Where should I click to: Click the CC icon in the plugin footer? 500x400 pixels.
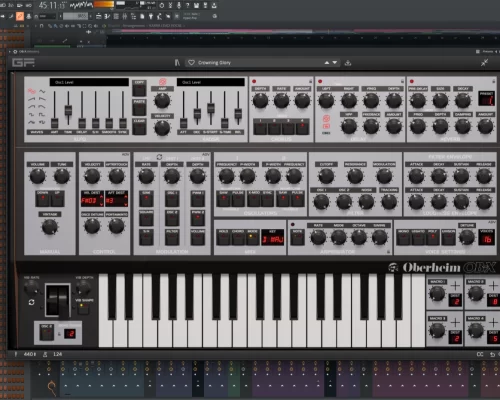pos(480,354)
